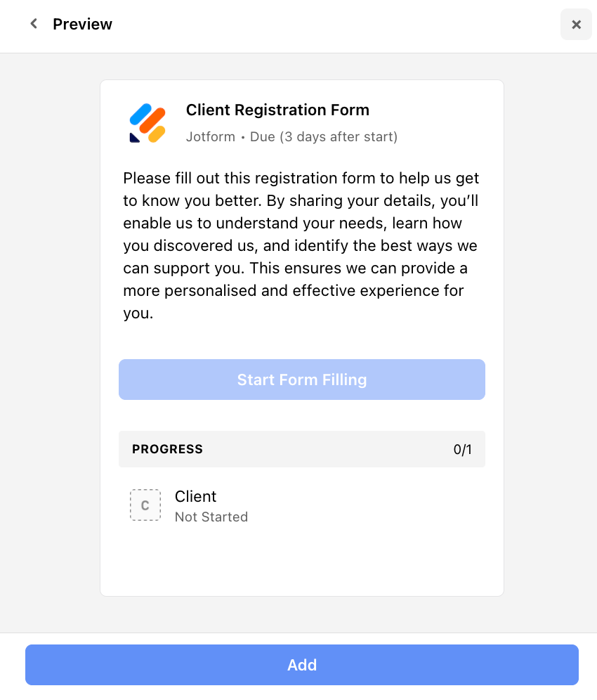Select the Client assignee name
The image size is (597, 700).
(x=195, y=496)
